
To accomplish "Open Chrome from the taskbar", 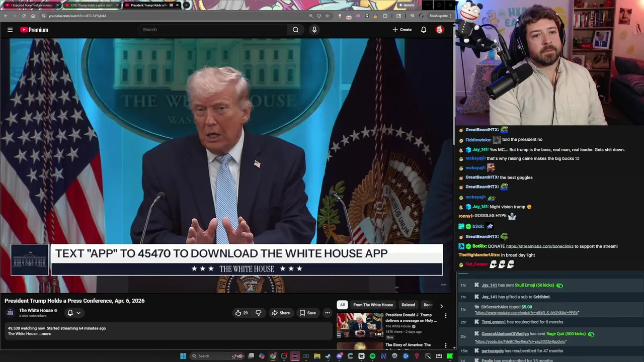I will pos(272,356).
